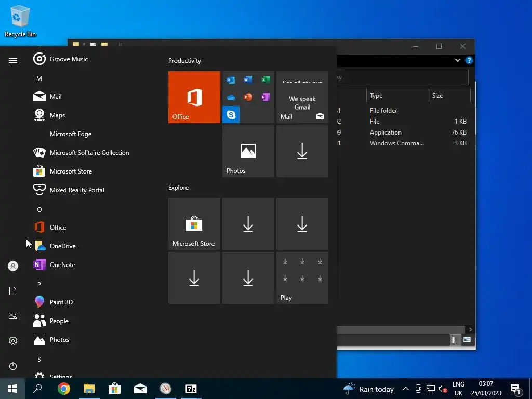This screenshot has width=532, height=399.
Task: Open Mail from the taskbar
Action: (140, 389)
